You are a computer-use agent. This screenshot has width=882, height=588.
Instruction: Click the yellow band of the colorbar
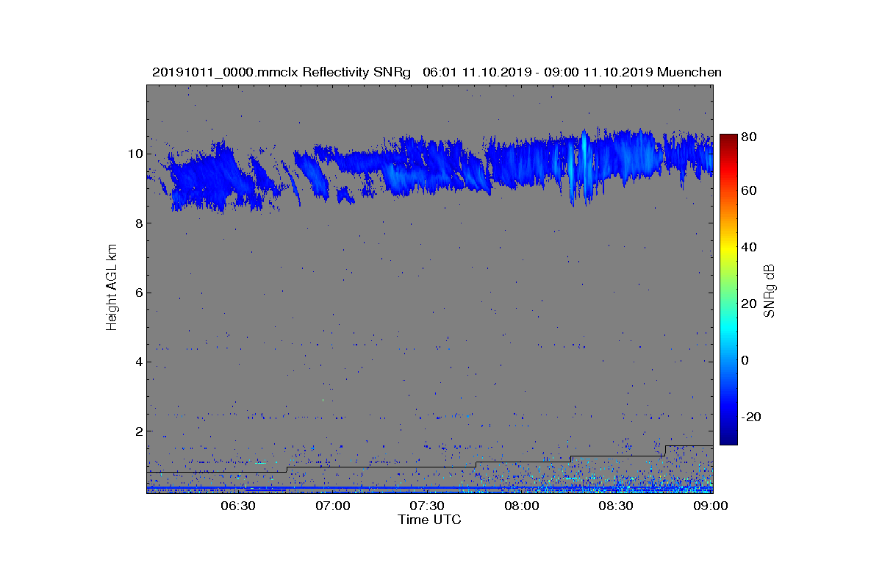(728, 250)
